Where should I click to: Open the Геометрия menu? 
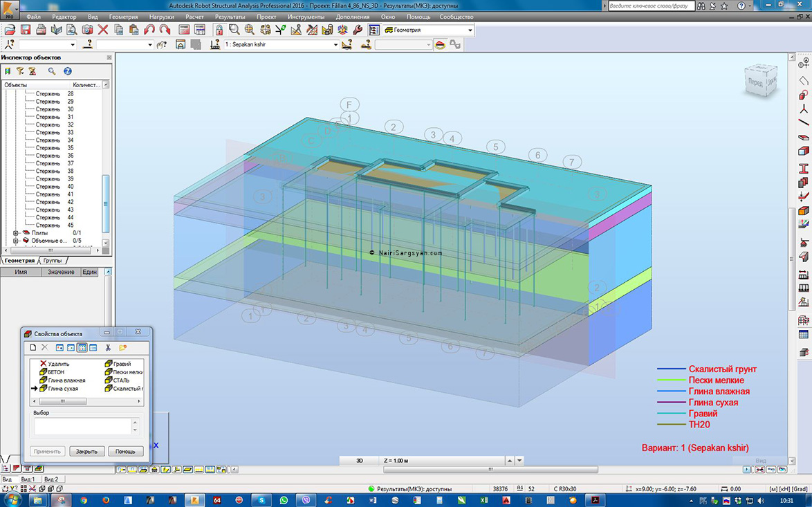123,17
